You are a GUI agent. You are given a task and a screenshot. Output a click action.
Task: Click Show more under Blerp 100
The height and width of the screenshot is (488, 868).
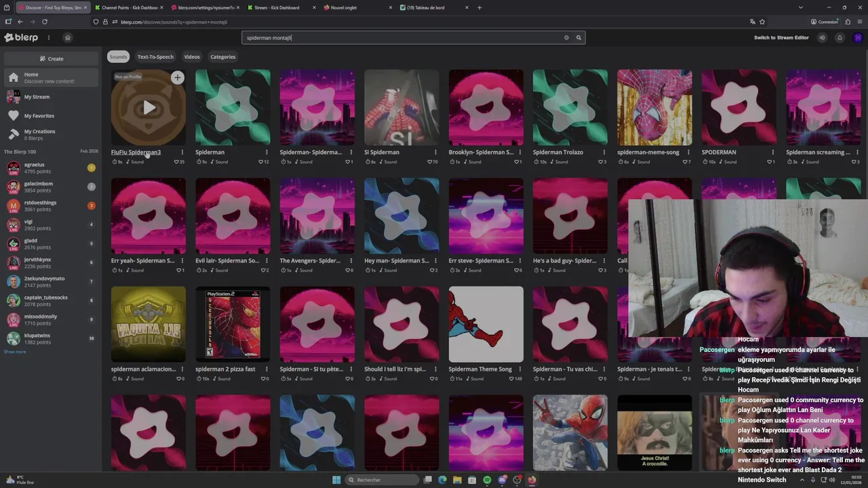(15, 352)
